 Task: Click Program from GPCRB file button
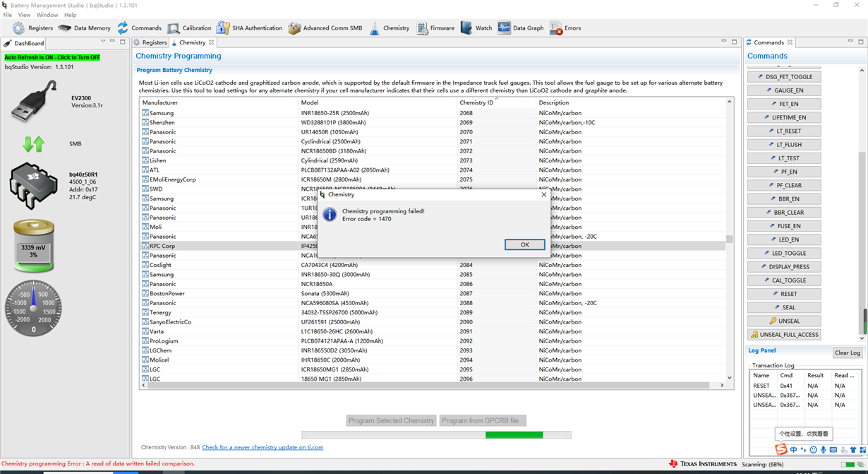click(482, 420)
